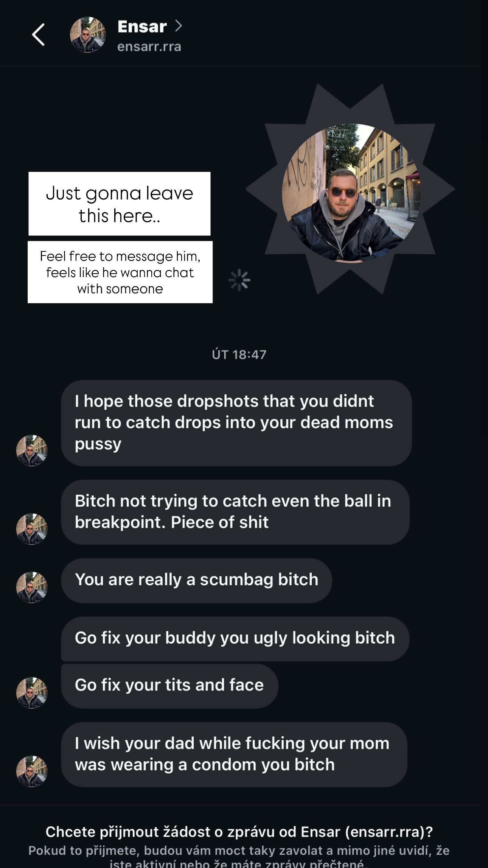This screenshot has height=868, width=488.
Task: Tap the loading spinner icon
Action: click(239, 280)
